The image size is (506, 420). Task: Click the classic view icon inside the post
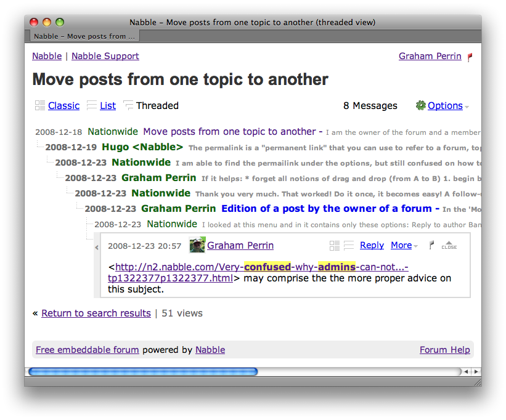tap(335, 246)
